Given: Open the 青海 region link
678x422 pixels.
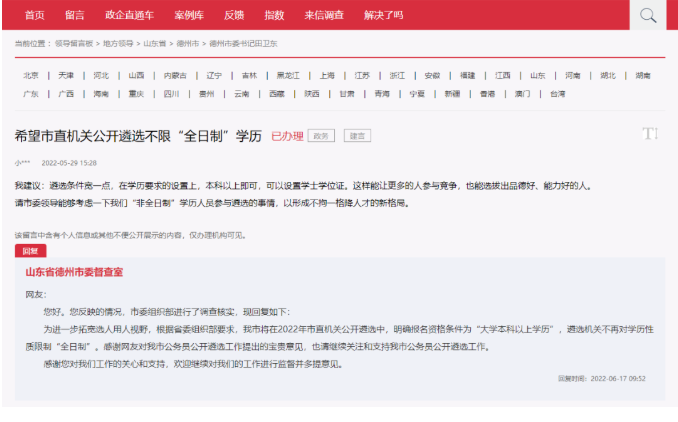Looking at the screenshot, I should pos(382,94).
